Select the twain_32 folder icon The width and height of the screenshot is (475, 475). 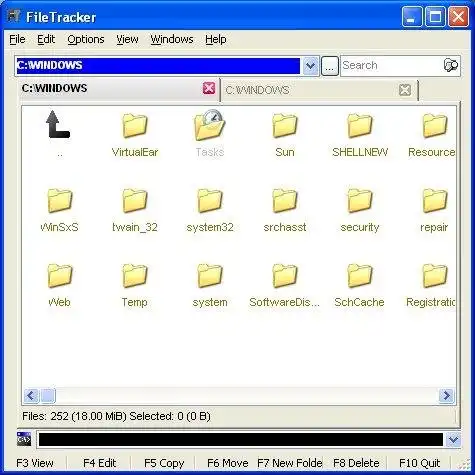pos(135,201)
